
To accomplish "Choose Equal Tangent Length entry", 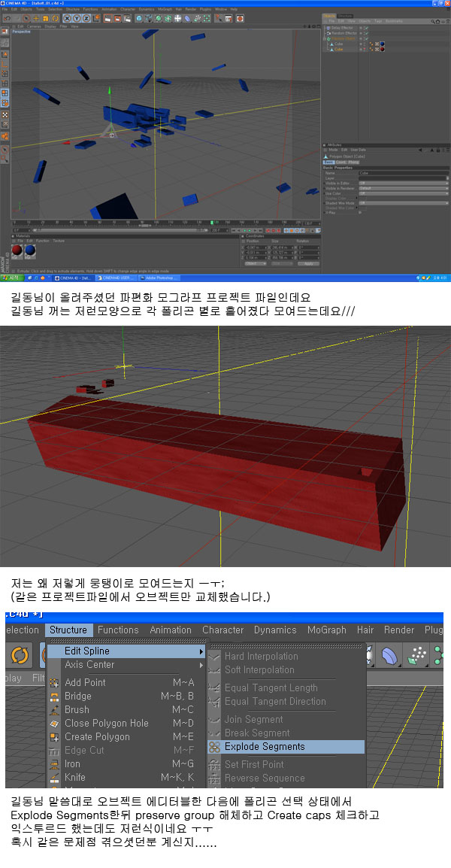I will pos(286,688).
